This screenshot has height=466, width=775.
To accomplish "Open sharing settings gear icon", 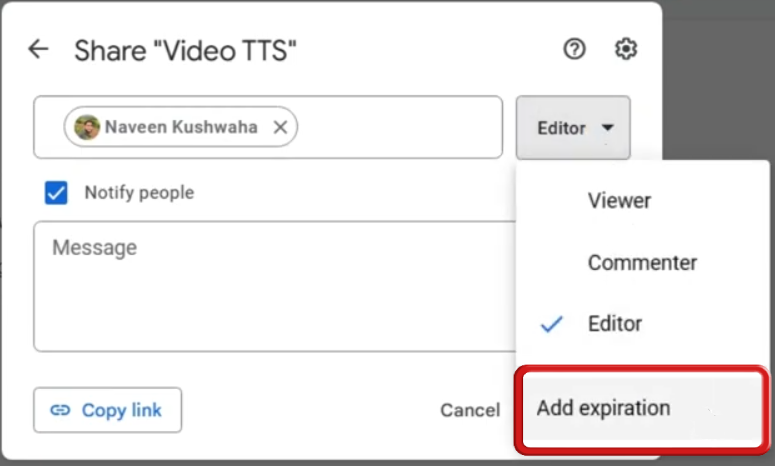I will pyautogui.click(x=626, y=49).
